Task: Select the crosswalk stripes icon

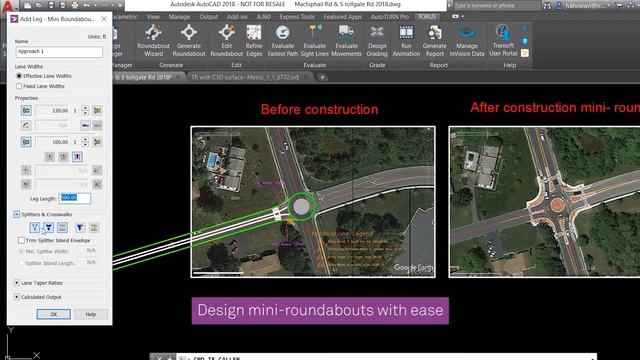Action: (62, 227)
